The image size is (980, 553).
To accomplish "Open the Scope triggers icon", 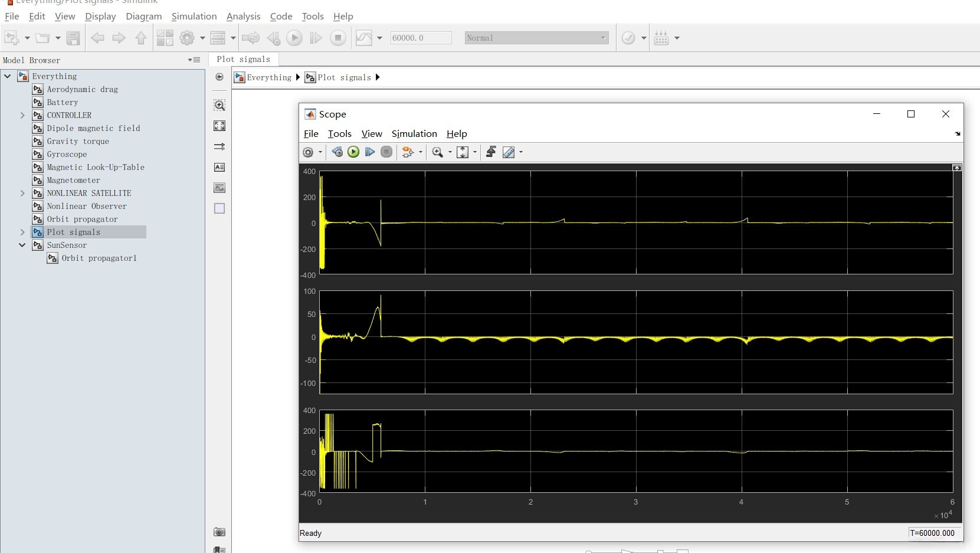I will click(490, 152).
